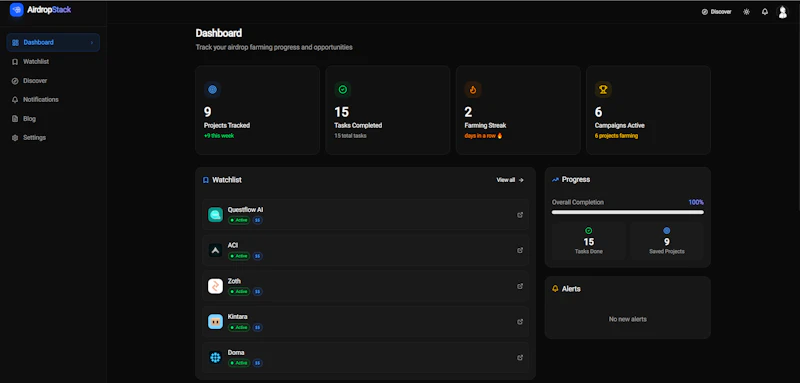Click the 100% completion value
The width and height of the screenshot is (800, 383).
pyautogui.click(x=696, y=202)
